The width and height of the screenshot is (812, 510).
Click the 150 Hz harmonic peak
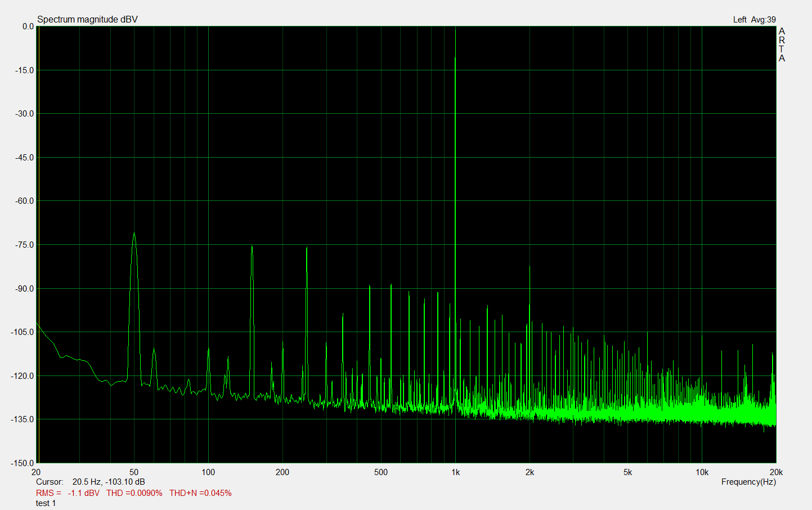coord(252,247)
